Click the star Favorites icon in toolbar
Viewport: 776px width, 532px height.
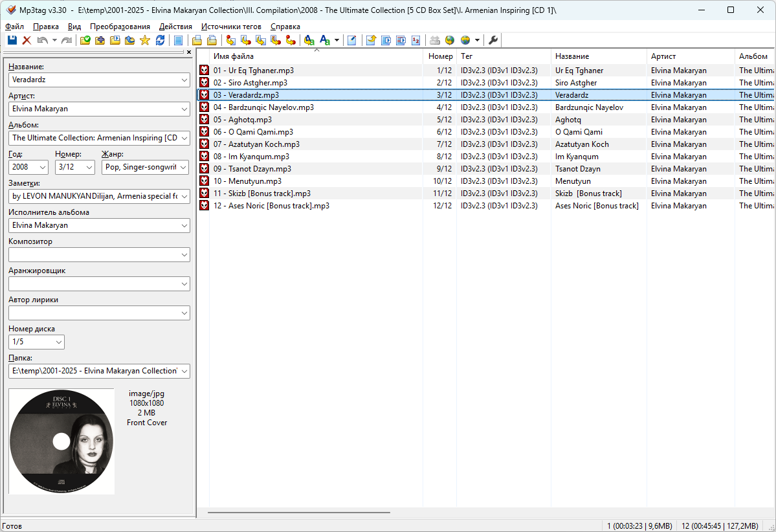[144, 41]
